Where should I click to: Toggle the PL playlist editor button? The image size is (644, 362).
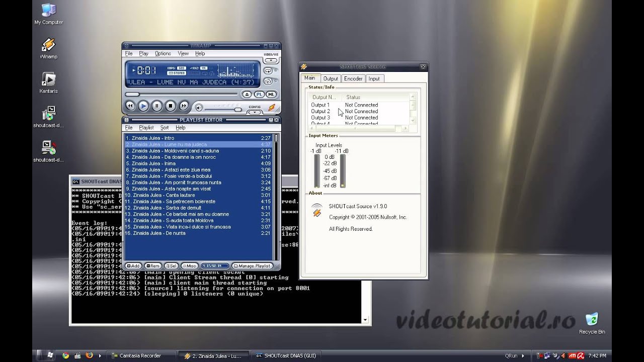point(259,95)
